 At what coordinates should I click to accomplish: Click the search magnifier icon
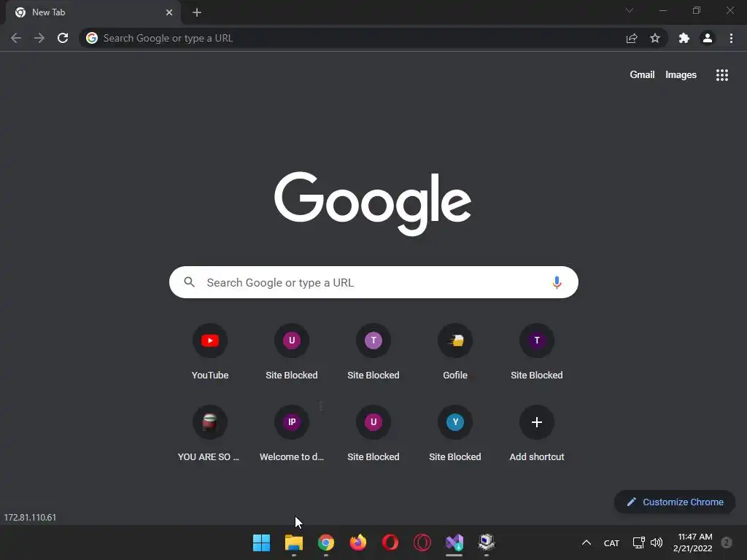(190, 282)
